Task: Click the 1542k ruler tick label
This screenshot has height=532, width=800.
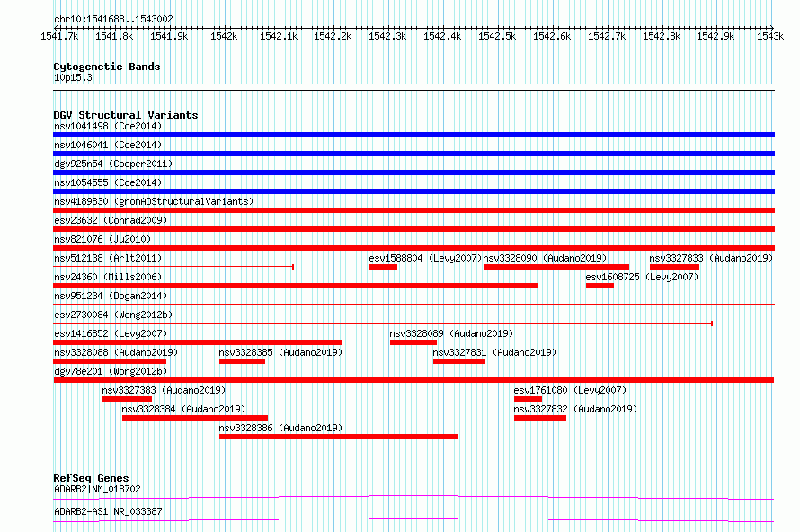Action: point(224,36)
